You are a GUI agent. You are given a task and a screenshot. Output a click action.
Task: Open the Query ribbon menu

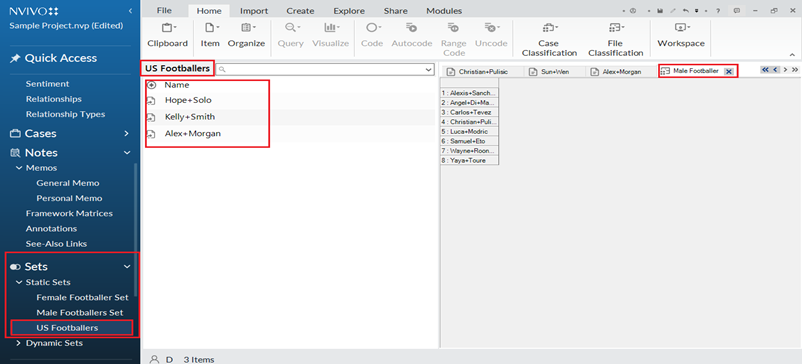click(291, 36)
